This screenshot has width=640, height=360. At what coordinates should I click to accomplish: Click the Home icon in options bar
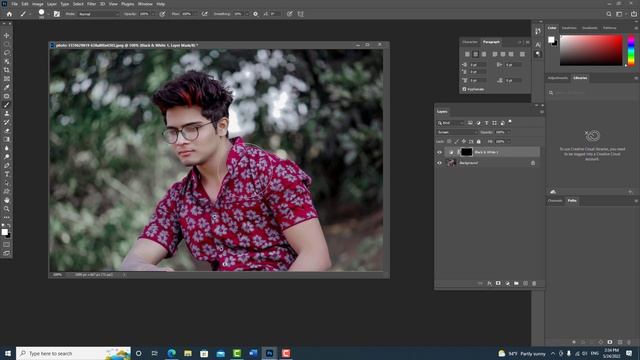click(x=9, y=14)
